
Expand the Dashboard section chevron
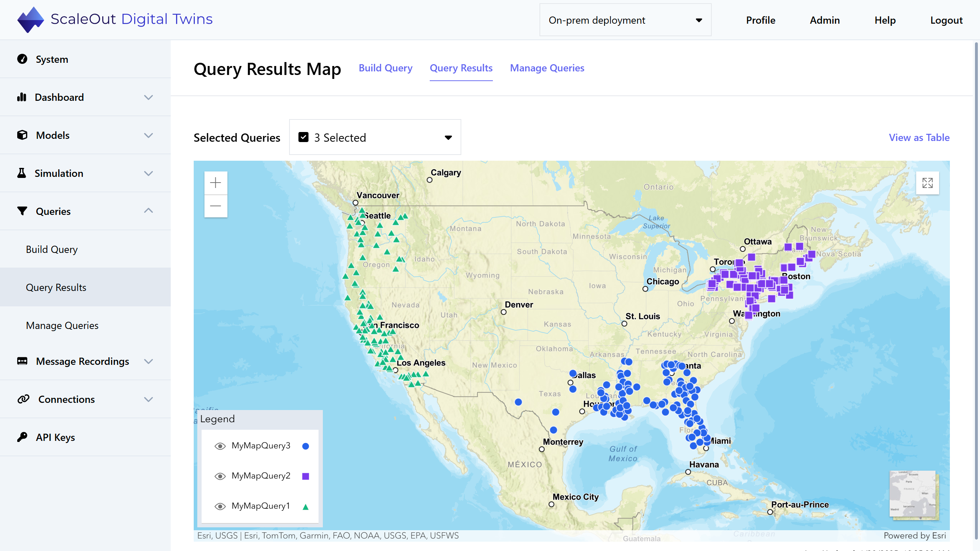tap(149, 98)
